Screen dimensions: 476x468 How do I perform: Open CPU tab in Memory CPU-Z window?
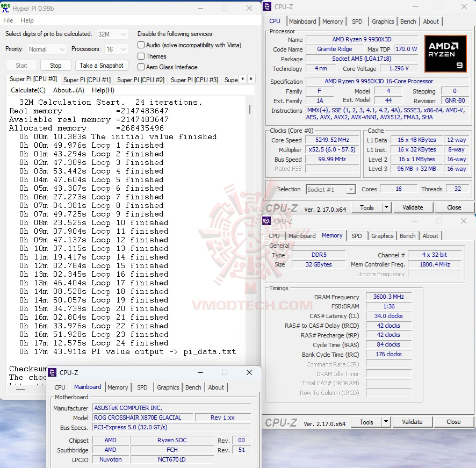pyautogui.click(x=274, y=236)
